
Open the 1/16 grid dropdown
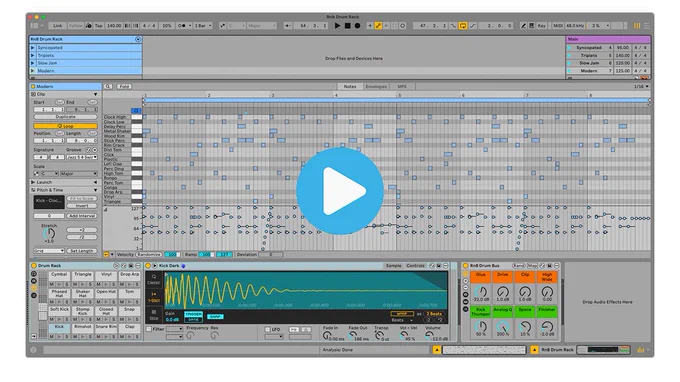coord(641,87)
